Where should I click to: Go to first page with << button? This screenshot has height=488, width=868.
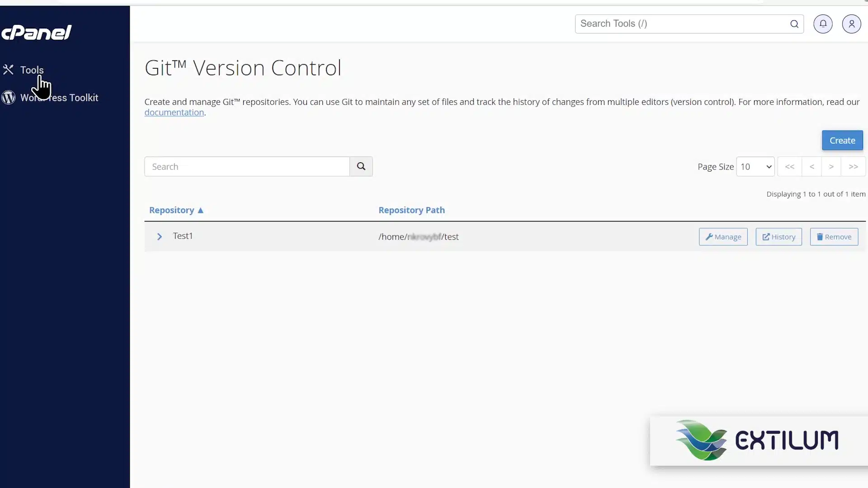[789, 167]
